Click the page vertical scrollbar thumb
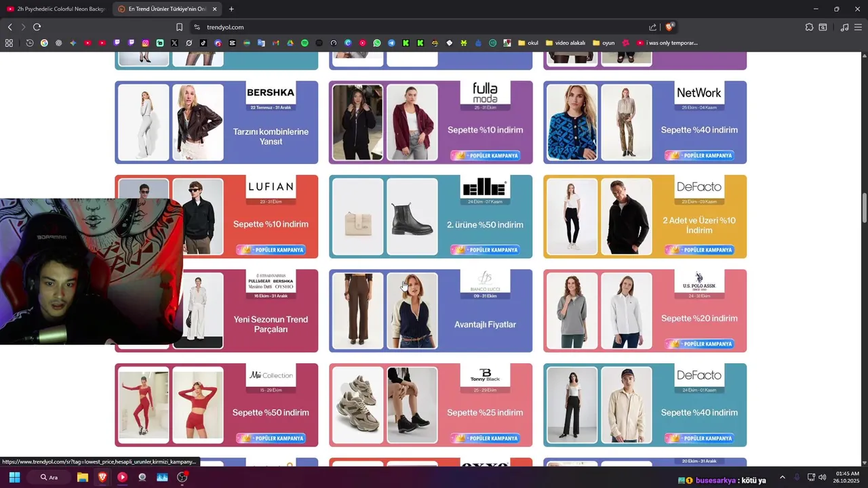Viewport: 868px width, 488px height. point(864,207)
